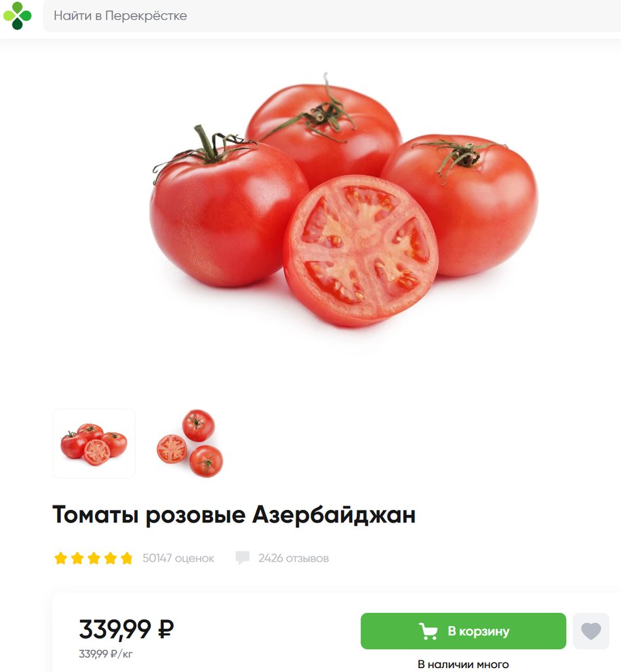Open the 2426 отзывов reviews link
Viewport: 621px width, 672px height.
point(293,558)
